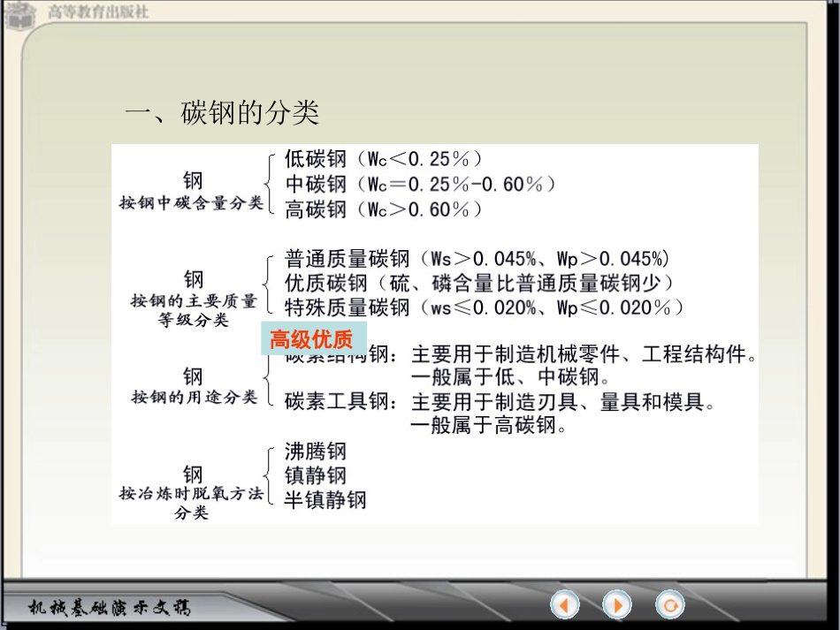Click the label 按钢中碳含量分类
Screen dimensions: 840x630
[191, 203]
